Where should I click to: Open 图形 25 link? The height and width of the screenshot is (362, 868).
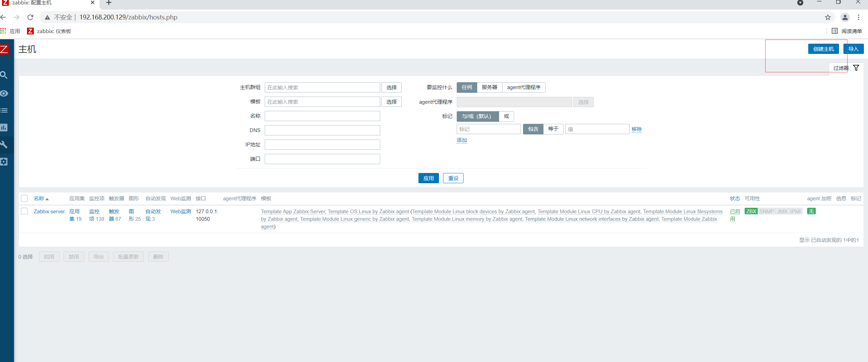click(x=135, y=215)
